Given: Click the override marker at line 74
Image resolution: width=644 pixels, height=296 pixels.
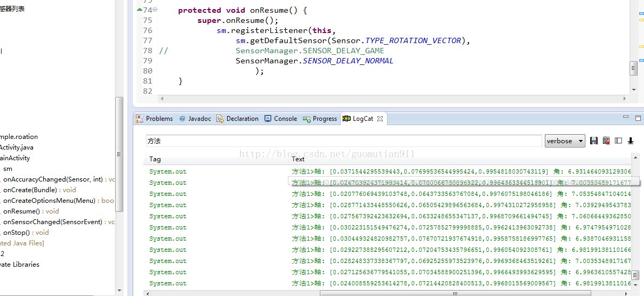Looking at the screenshot, I should coord(140,10).
